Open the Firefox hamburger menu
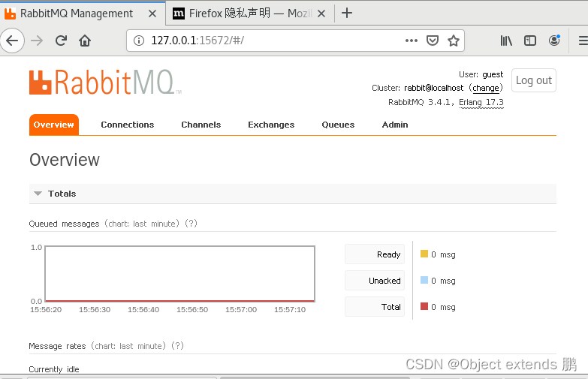 pyautogui.click(x=583, y=41)
